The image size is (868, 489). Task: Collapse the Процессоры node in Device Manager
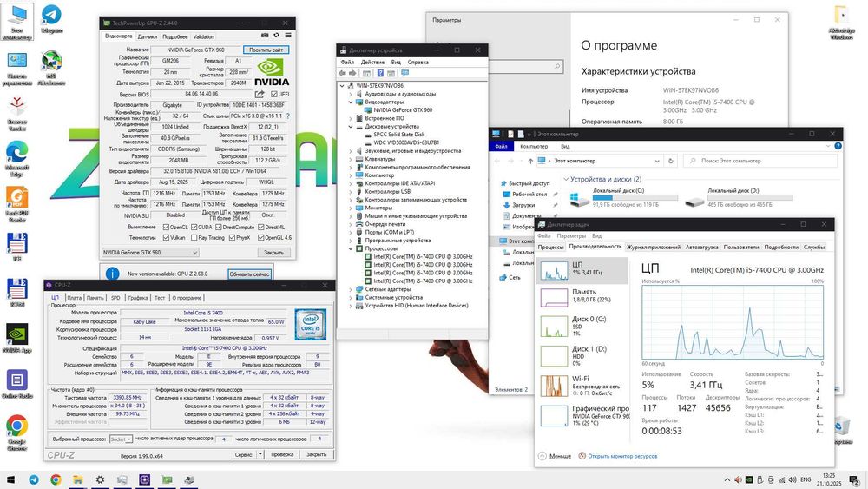click(351, 248)
